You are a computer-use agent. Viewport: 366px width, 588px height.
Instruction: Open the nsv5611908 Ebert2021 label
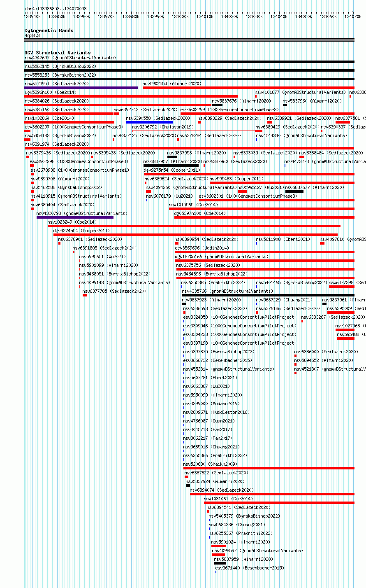coord(283,239)
